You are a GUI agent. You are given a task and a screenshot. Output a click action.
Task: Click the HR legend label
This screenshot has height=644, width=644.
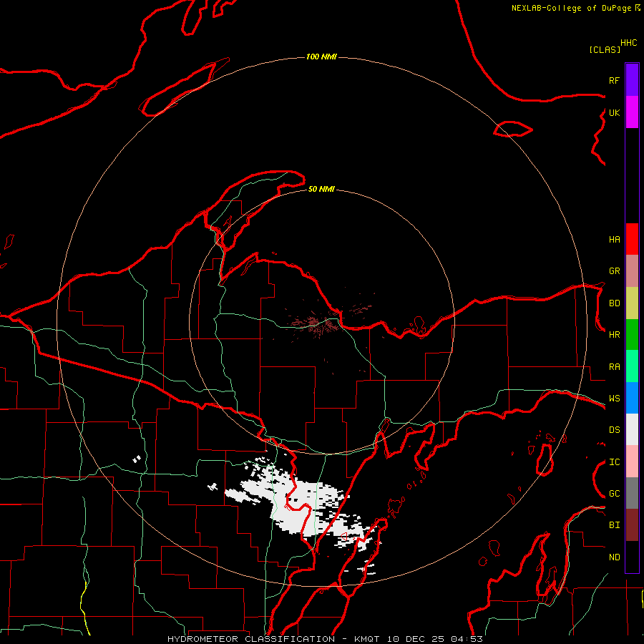point(614,335)
